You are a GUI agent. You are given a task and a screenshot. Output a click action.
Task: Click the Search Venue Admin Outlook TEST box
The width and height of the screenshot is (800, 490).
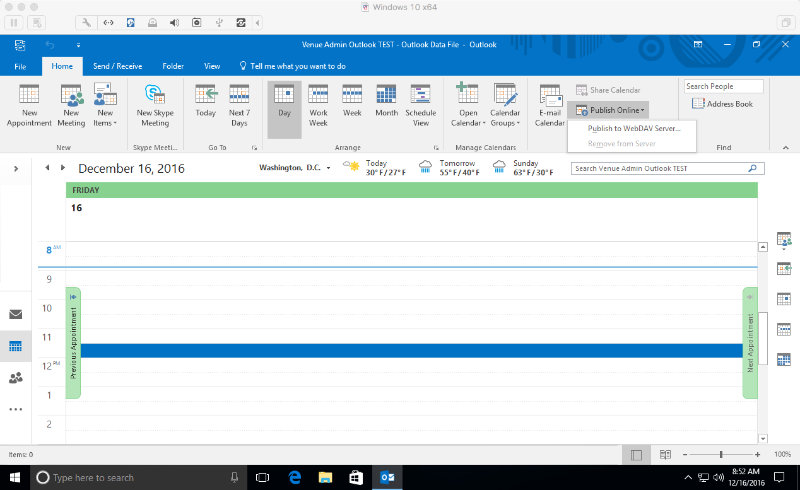tap(667, 168)
